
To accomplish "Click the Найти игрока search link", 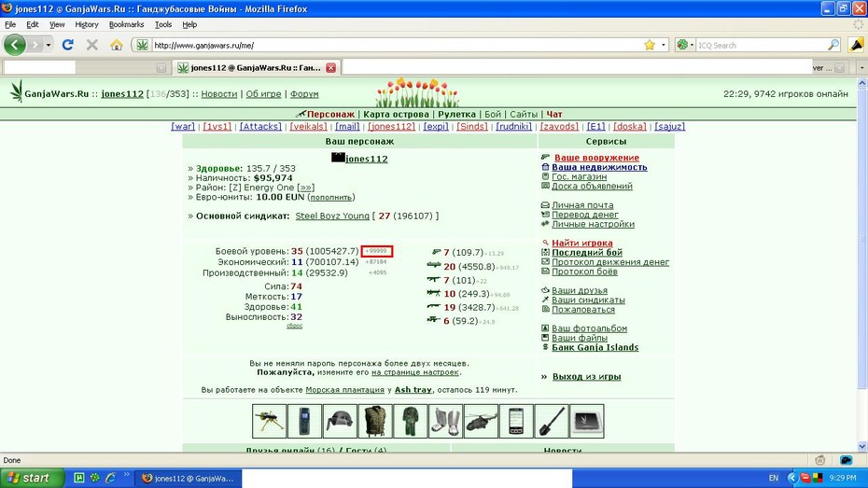I will pyautogui.click(x=582, y=243).
